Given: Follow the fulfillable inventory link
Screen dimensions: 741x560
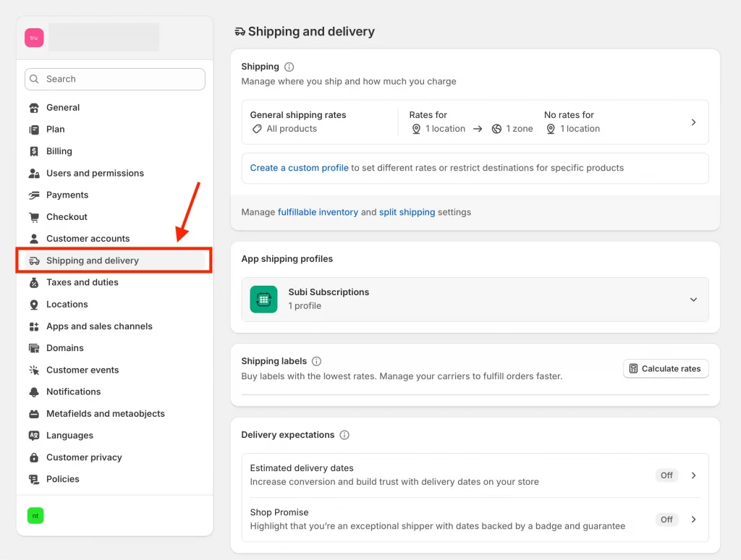Looking at the screenshot, I should coord(318,213).
